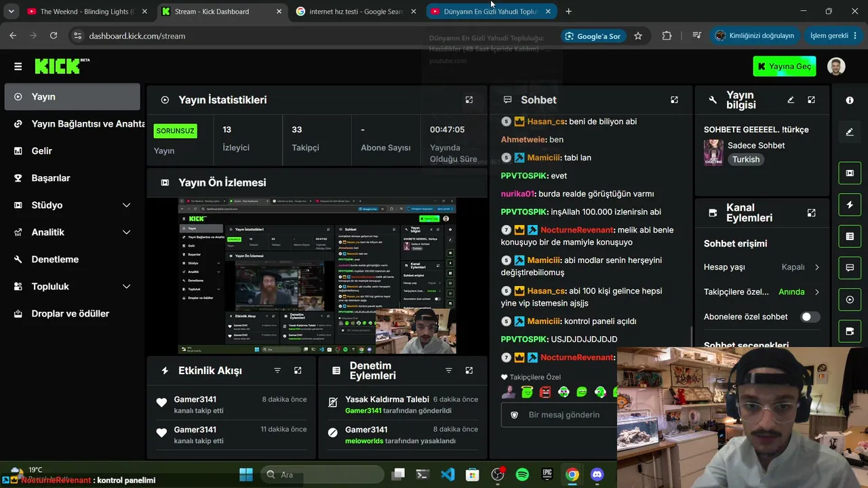Click the Ara taskbar search box

(x=321, y=474)
